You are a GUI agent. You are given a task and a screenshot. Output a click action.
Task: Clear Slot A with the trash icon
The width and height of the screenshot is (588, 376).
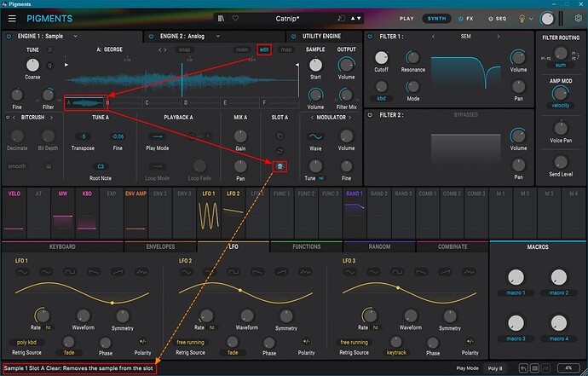280,165
